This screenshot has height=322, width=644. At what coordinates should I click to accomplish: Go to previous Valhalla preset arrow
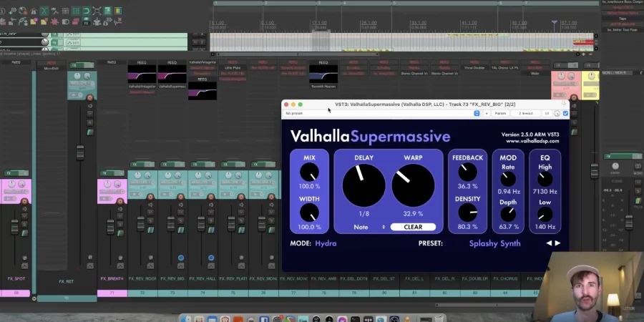(x=549, y=243)
